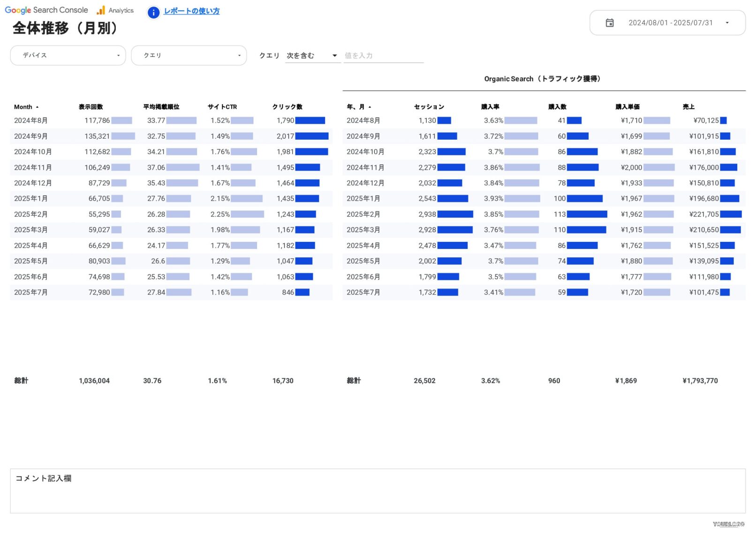
Task: Click the blue info circle icon
Action: 153,12
